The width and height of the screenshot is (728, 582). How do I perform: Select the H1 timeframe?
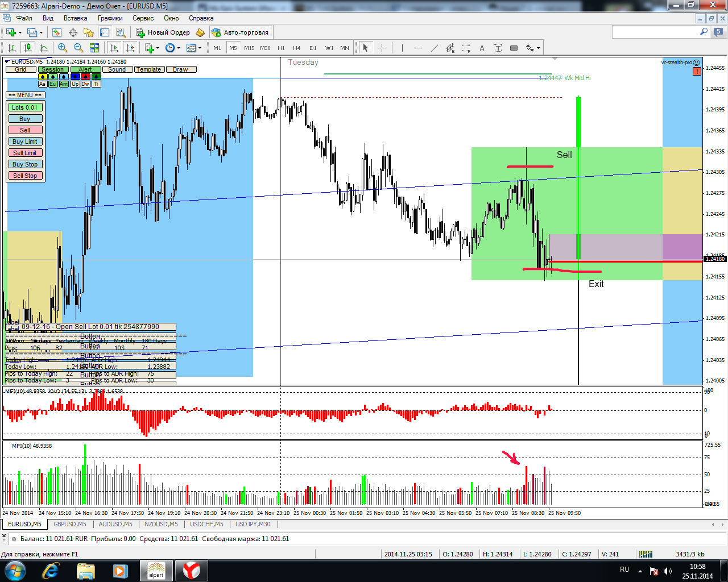coord(281,48)
